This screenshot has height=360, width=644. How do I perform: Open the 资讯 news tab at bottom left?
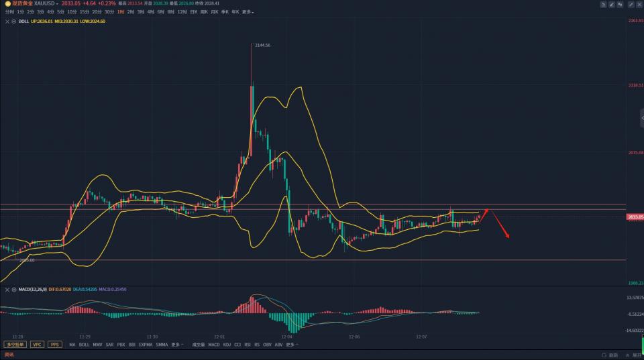pos(9,355)
